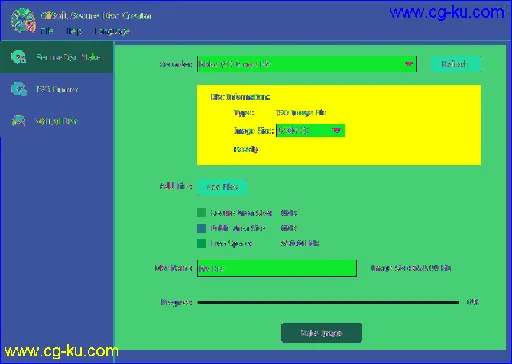Click the Make Image button
The width and height of the screenshot is (512, 364).
coord(321,333)
